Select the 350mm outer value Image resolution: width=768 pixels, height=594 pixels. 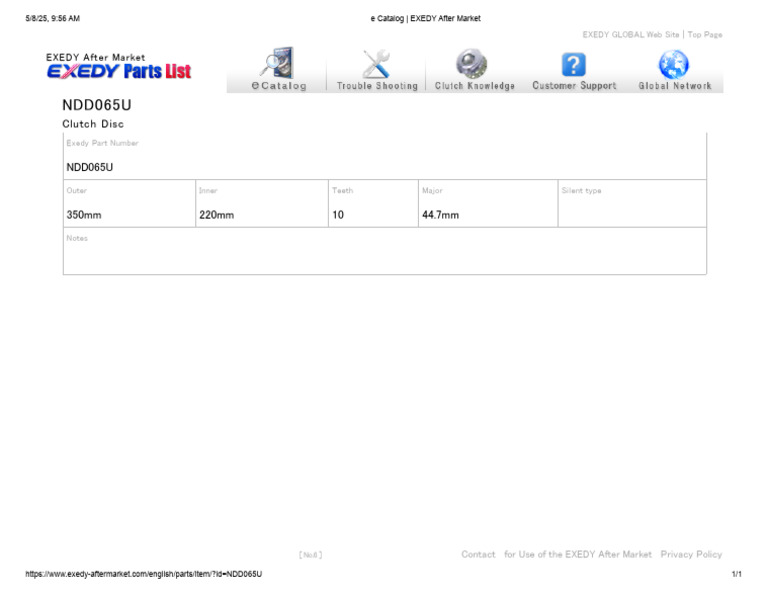[84, 215]
